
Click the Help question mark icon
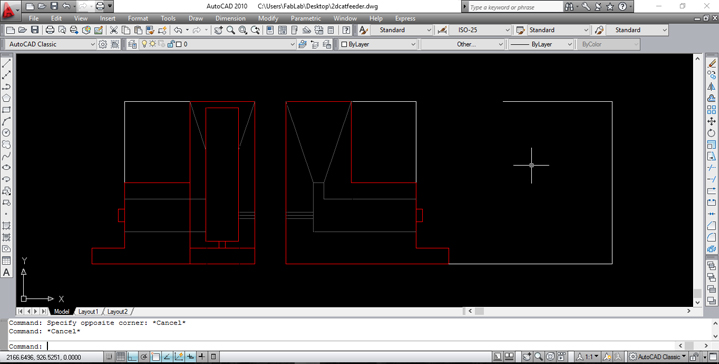(x=346, y=30)
